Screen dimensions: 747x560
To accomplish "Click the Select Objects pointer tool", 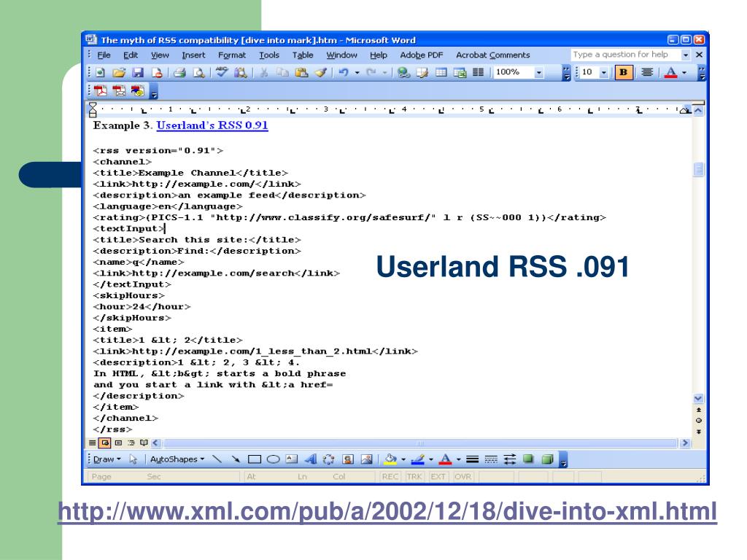I will (x=133, y=459).
